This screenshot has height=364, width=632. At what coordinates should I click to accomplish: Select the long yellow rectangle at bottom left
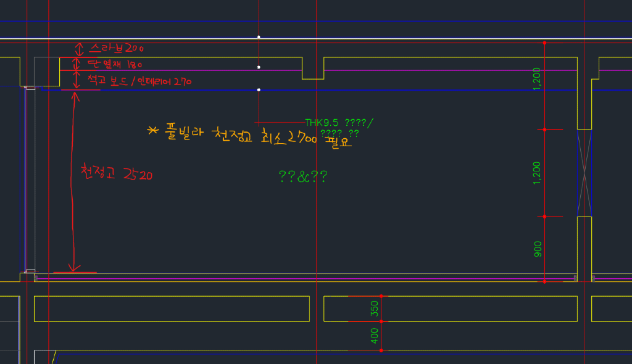tap(172, 308)
